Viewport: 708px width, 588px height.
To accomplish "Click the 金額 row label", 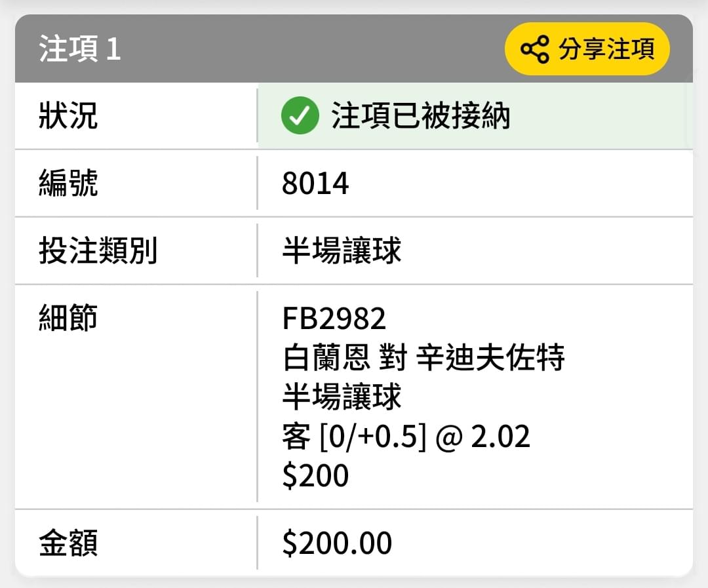I will point(68,542).
